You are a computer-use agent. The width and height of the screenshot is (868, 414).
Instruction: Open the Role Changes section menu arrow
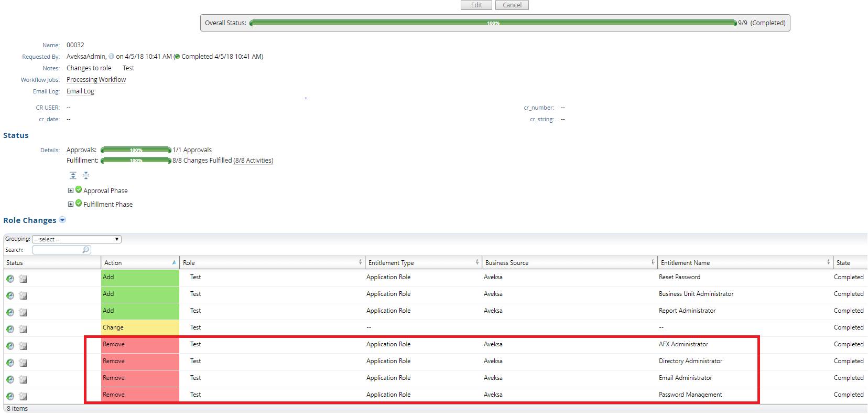click(62, 220)
